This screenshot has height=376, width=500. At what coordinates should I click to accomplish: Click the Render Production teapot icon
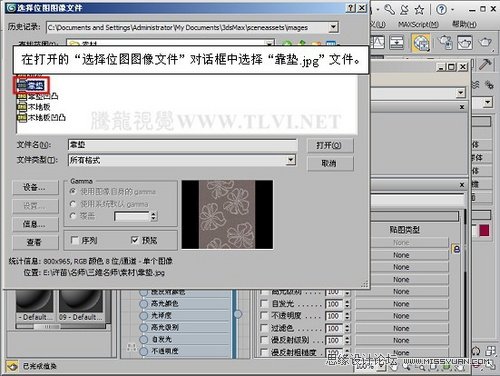[485, 42]
